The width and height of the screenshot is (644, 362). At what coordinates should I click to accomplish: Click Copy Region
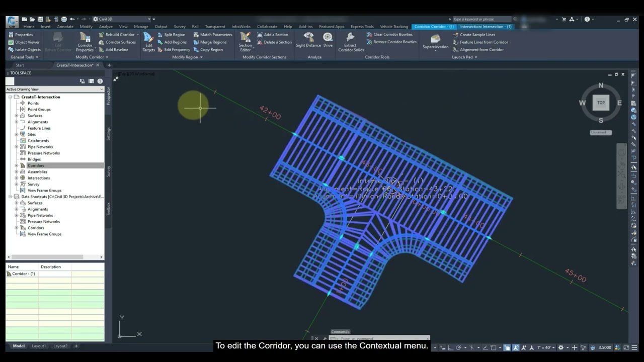click(x=208, y=50)
